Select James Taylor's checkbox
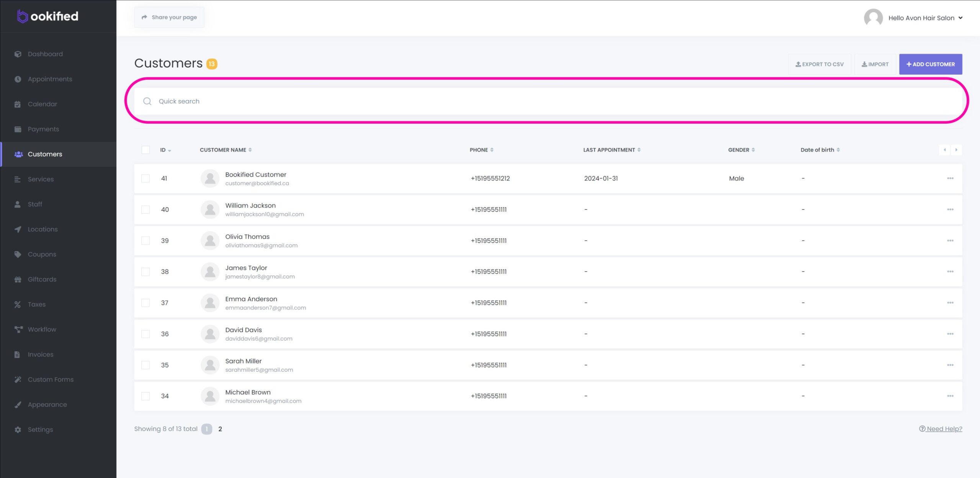980x478 pixels. click(x=145, y=272)
